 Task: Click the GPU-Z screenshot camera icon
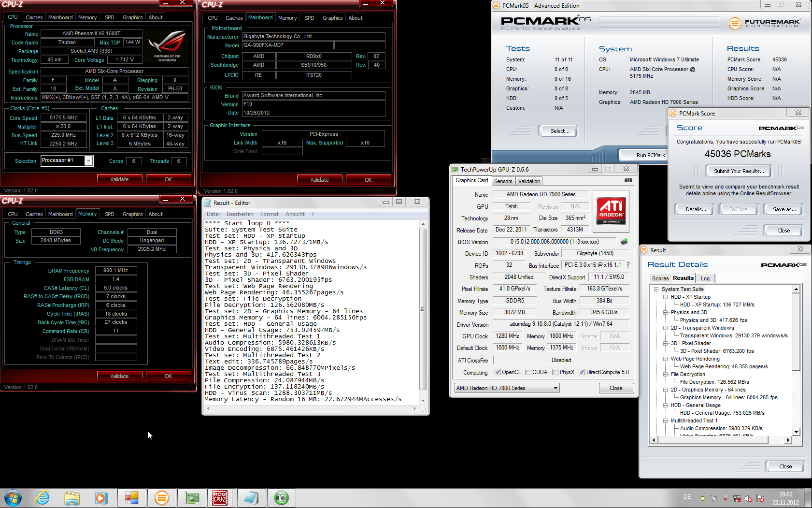(x=628, y=180)
